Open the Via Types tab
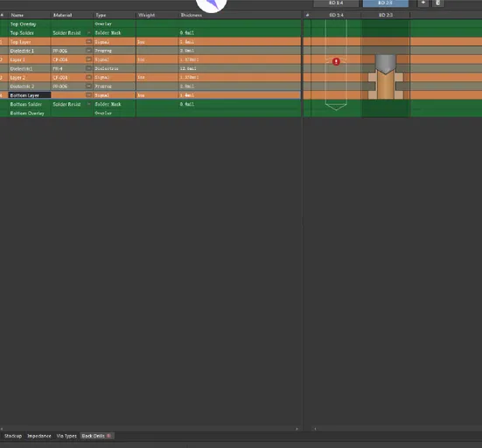482x448 pixels. [66, 436]
